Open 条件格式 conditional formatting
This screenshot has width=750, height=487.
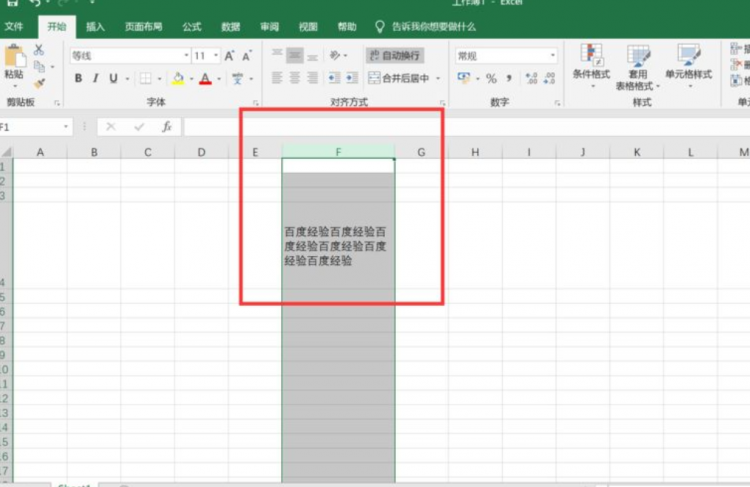pos(592,66)
